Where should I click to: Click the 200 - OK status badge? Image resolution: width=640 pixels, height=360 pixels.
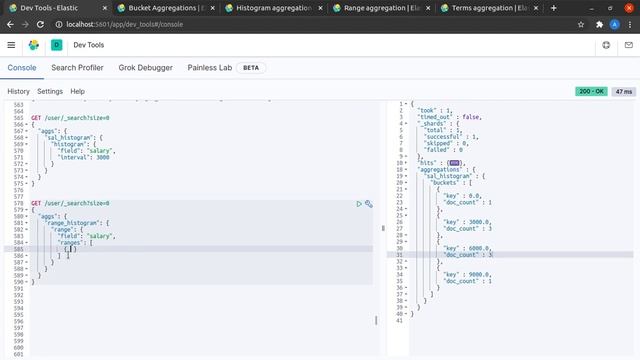[x=591, y=91]
